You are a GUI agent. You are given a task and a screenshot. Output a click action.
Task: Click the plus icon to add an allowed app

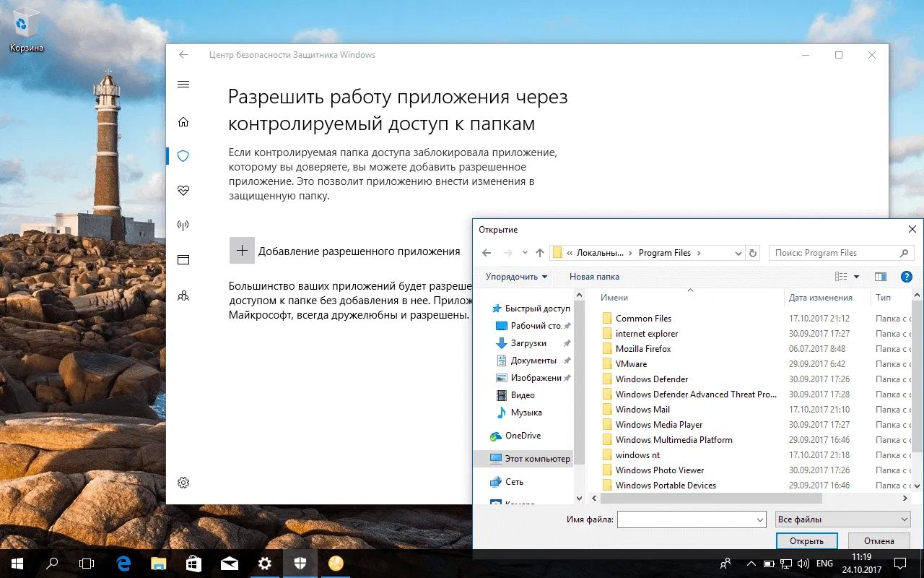coord(242,251)
